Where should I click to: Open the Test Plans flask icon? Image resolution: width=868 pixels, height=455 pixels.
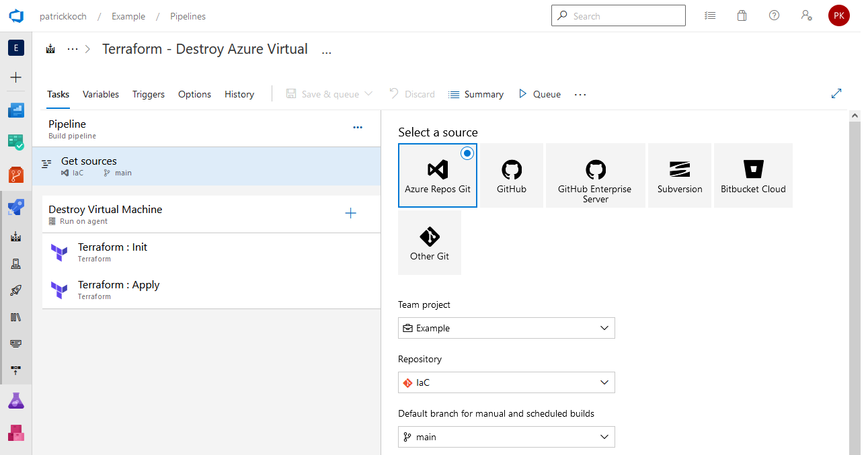tap(16, 401)
